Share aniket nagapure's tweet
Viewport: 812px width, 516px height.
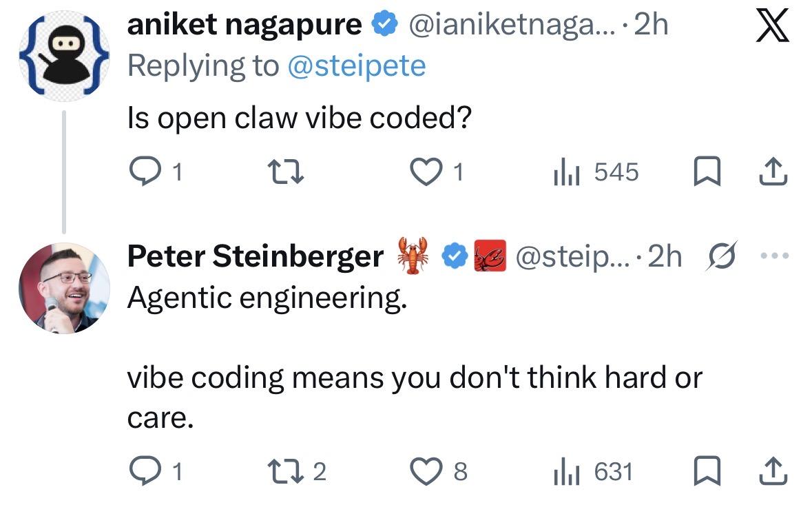[773, 172]
